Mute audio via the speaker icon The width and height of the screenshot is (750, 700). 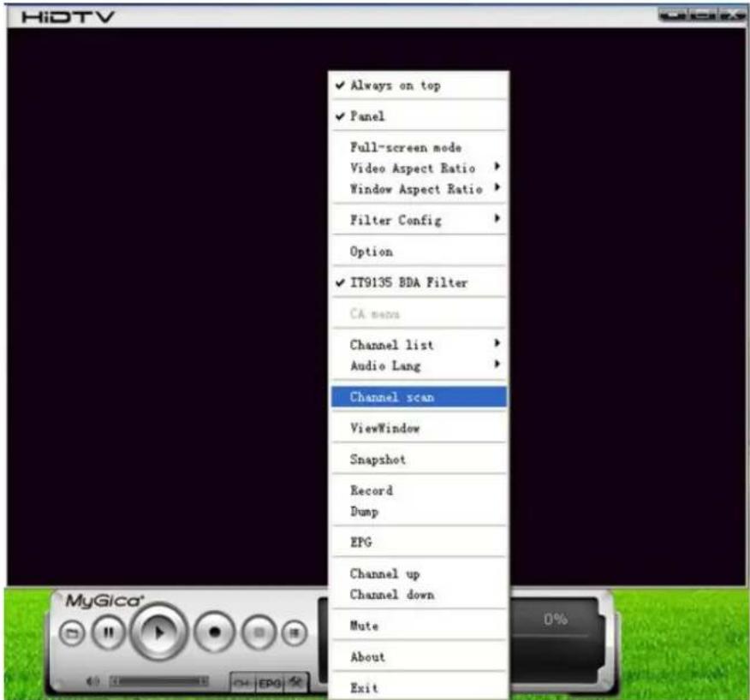coord(93,681)
